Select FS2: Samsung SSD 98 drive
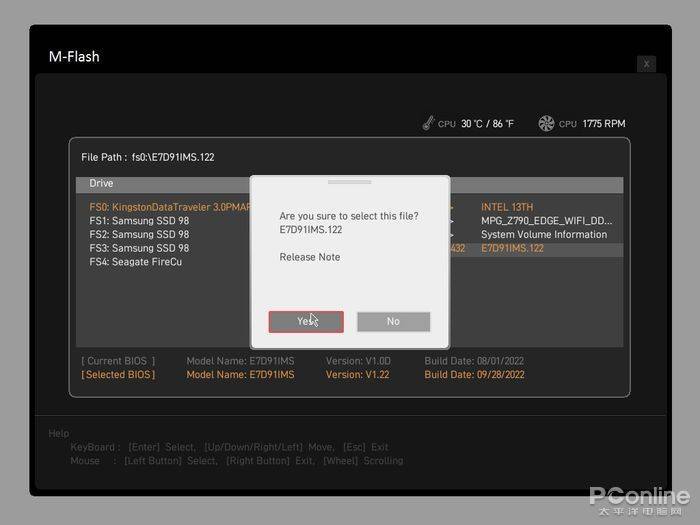This screenshot has width=700, height=525. [139, 234]
